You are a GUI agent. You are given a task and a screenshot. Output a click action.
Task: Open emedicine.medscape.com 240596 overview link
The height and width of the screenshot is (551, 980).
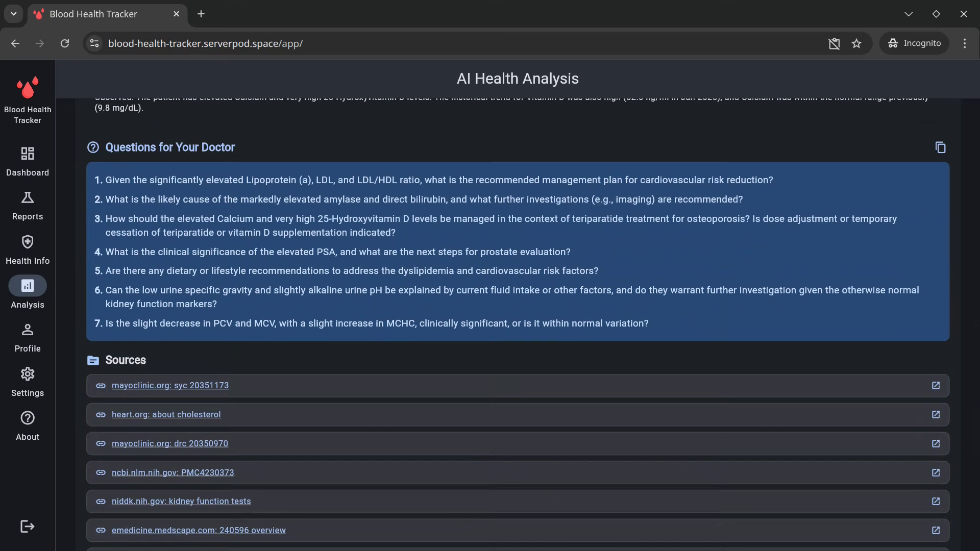click(199, 531)
